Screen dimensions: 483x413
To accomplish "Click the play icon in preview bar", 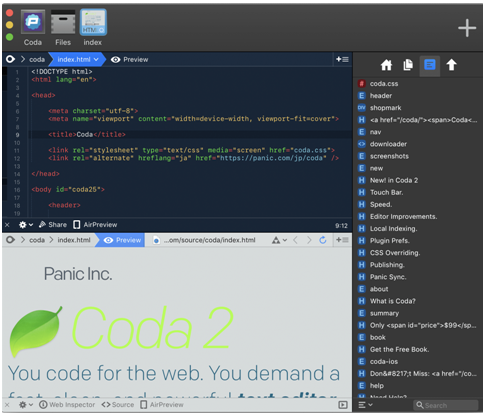I will (x=343, y=405).
